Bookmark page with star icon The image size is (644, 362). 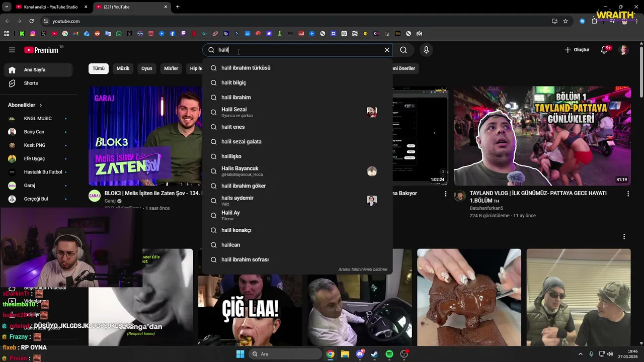566,21
